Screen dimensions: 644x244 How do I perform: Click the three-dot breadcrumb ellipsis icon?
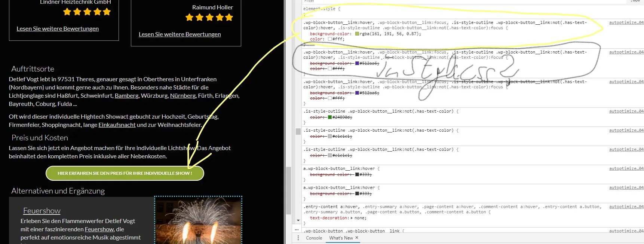pyautogui.click(x=297, y=229)
